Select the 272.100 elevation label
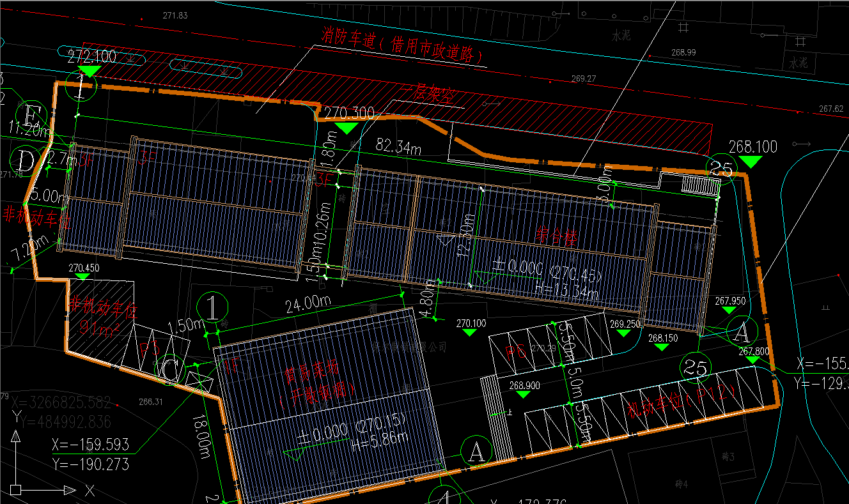The image size is (849, 504). tap(91, 56)
